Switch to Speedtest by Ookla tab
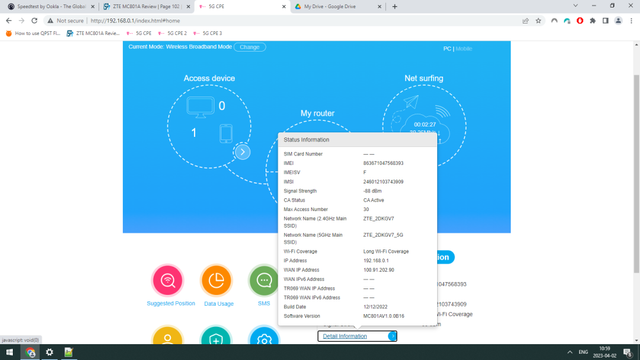Viewport: 640px width, 360px height. coord(50,7)
